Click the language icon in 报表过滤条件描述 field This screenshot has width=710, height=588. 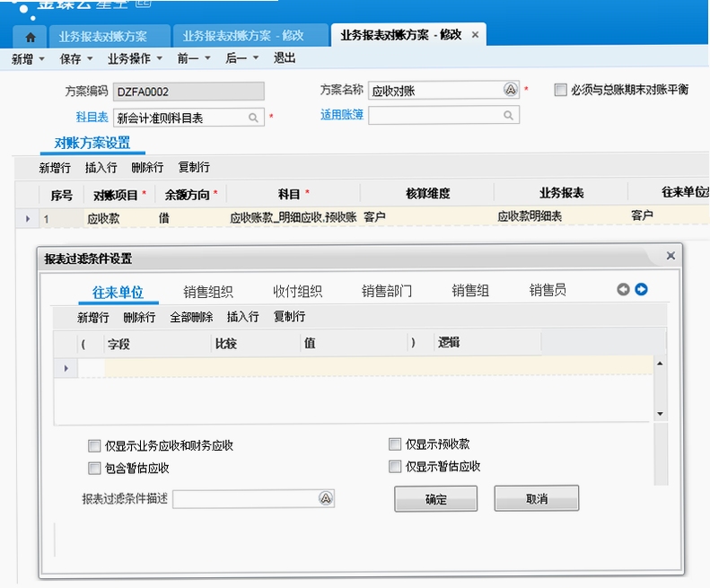click(326, 498)
